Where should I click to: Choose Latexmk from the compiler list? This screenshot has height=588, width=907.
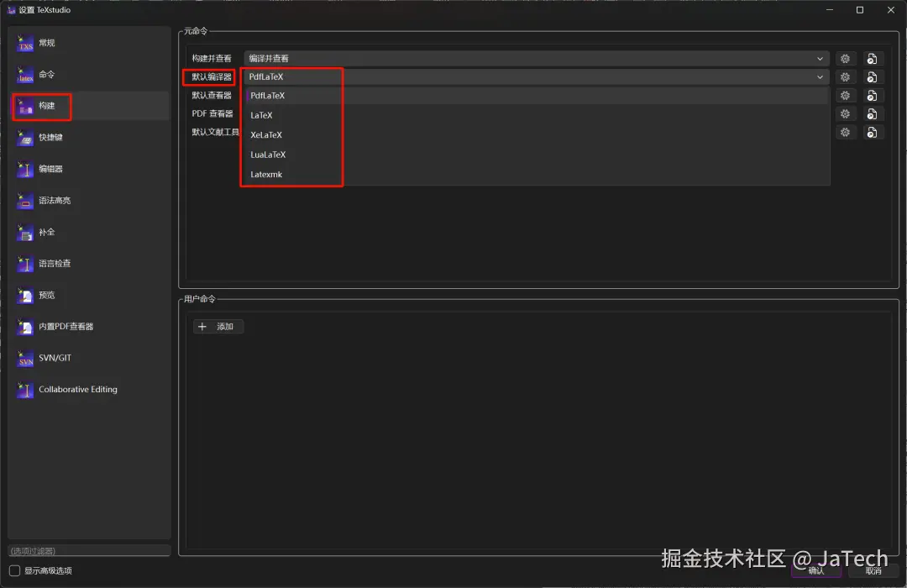click(x=537, y=174)
